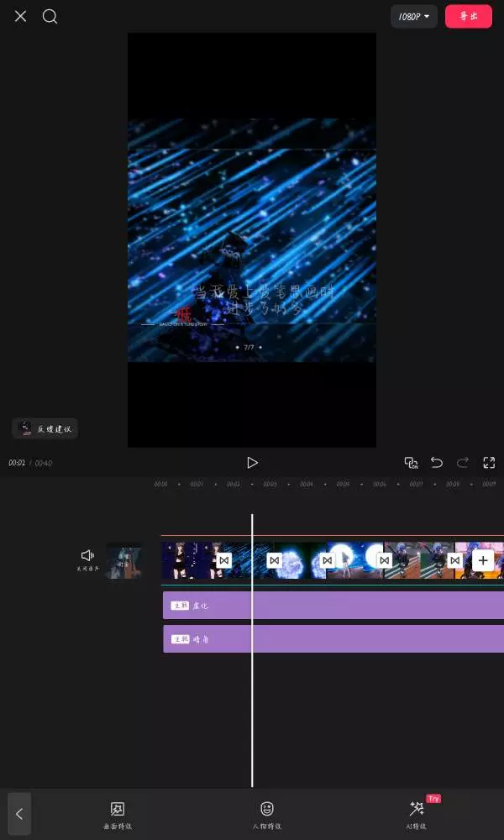This screenshot has height=840, width=504.
Task: Open 人物特效 character effects
Action: click(x=267, y=816)
